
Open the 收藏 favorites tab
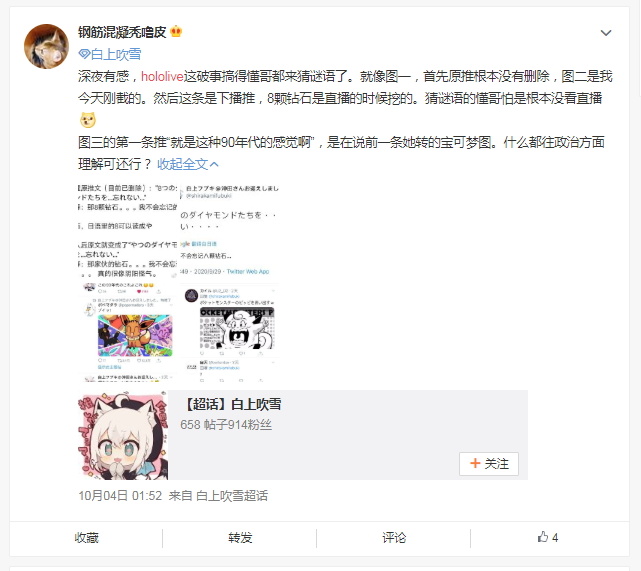pyautogui.click(x=86, y=537)
